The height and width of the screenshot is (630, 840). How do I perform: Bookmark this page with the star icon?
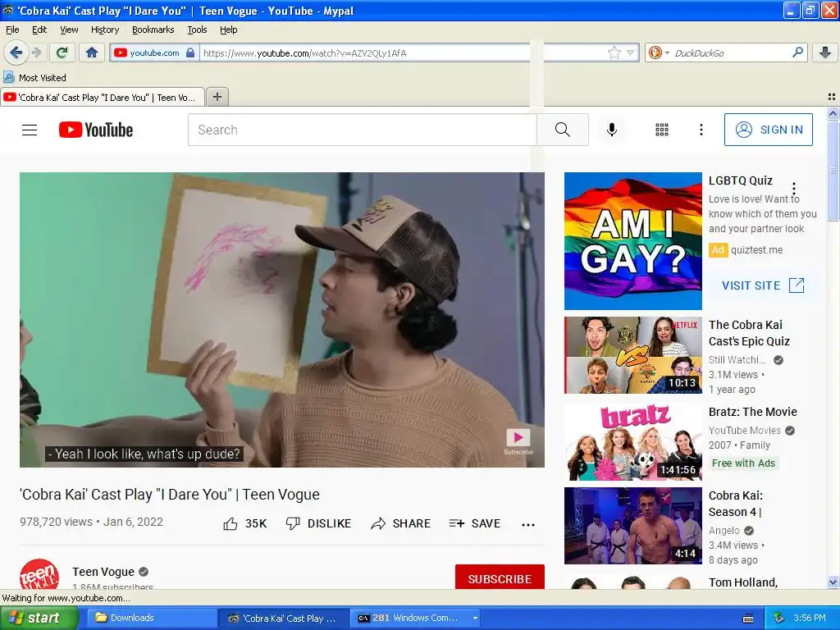[614, 52]
